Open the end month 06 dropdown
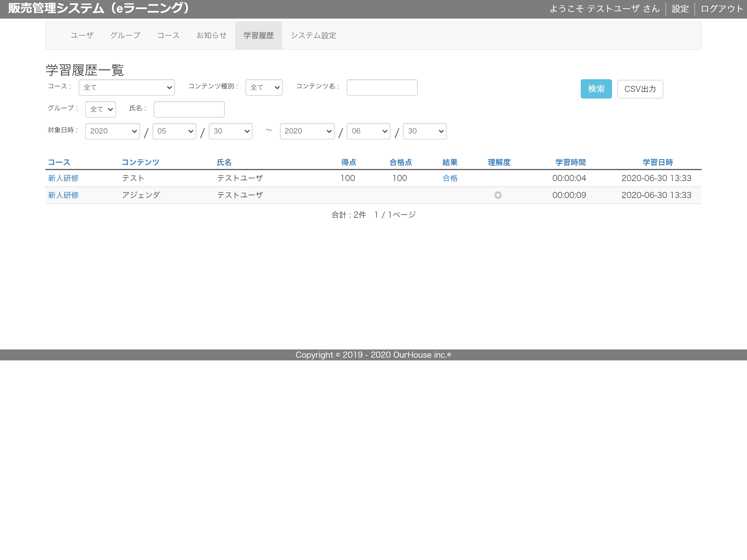 tap(368, 131)
